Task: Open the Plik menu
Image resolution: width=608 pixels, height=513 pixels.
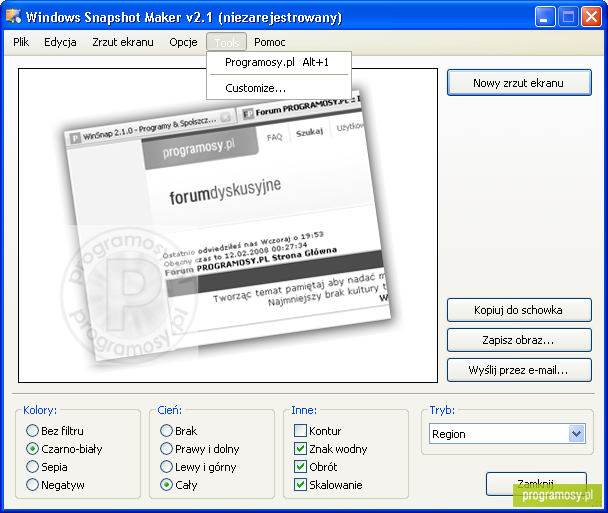Action: click(x=21, y=42)
